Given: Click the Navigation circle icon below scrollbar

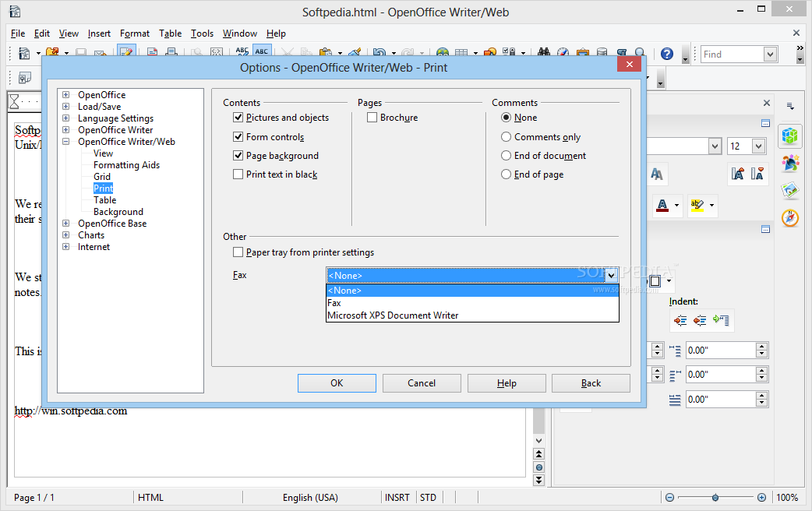Looking at the screenshot, I should click(539, 467).
